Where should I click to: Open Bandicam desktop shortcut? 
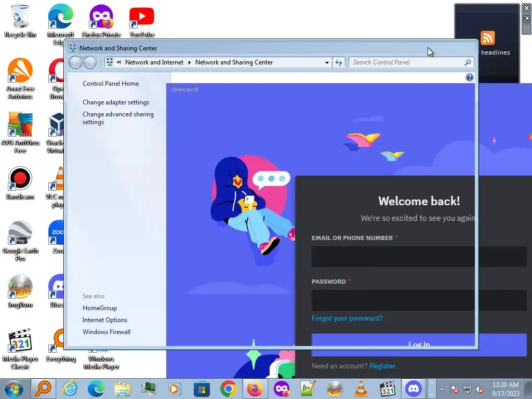tap(20, 183)
